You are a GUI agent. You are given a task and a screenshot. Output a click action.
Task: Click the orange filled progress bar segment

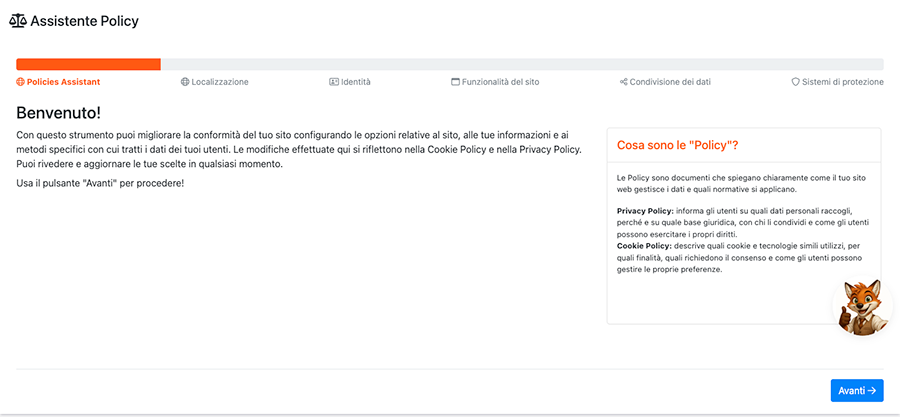click(x=88, y=64)
